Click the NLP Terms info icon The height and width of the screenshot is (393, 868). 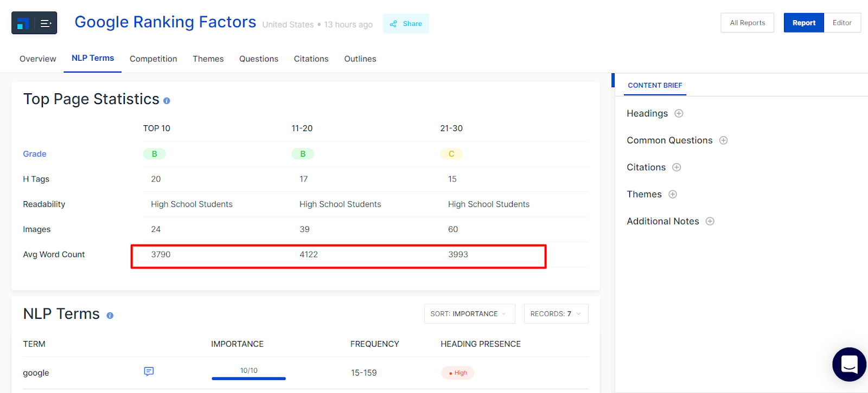coord(110,315)
